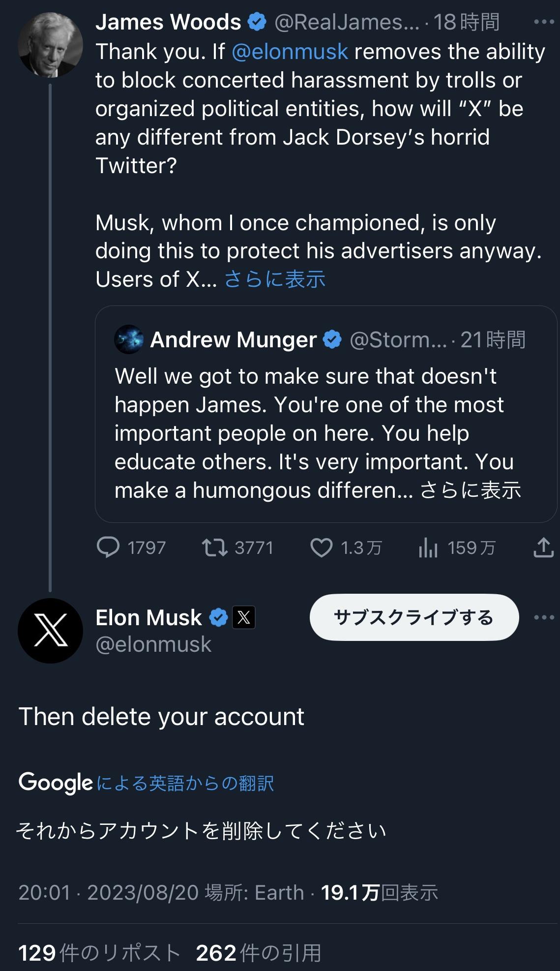560x971 pixels.
Task: Click James Woods' blue verified badge
Action: 257,22
